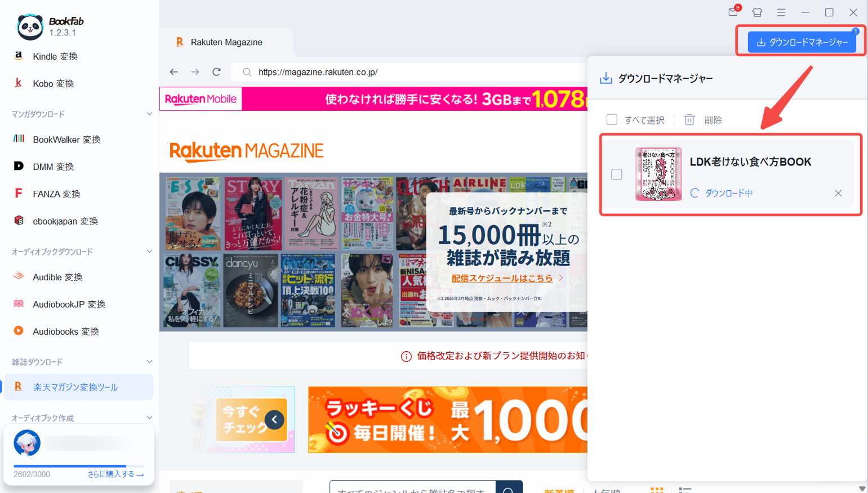Click the Rakuten R sidebar icon
The width and height of the screenshot is (868, 493).
[19, 387]
